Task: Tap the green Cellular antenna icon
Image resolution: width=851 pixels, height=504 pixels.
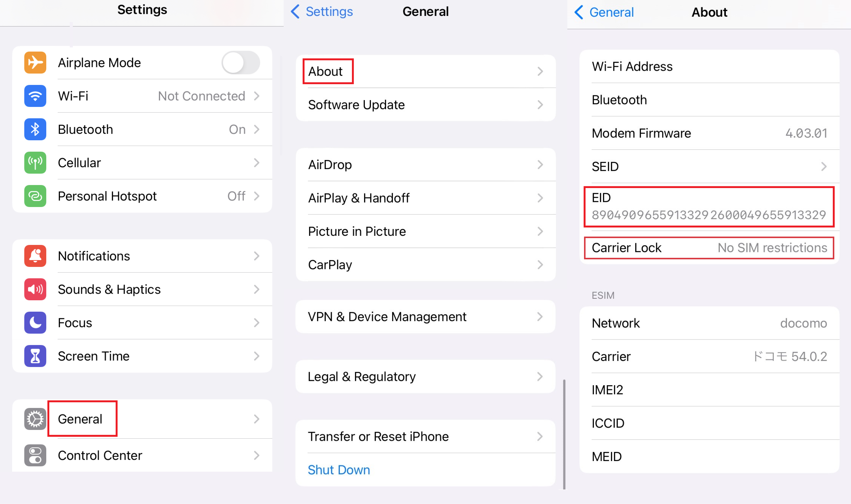Action: (x=35, y=163)
